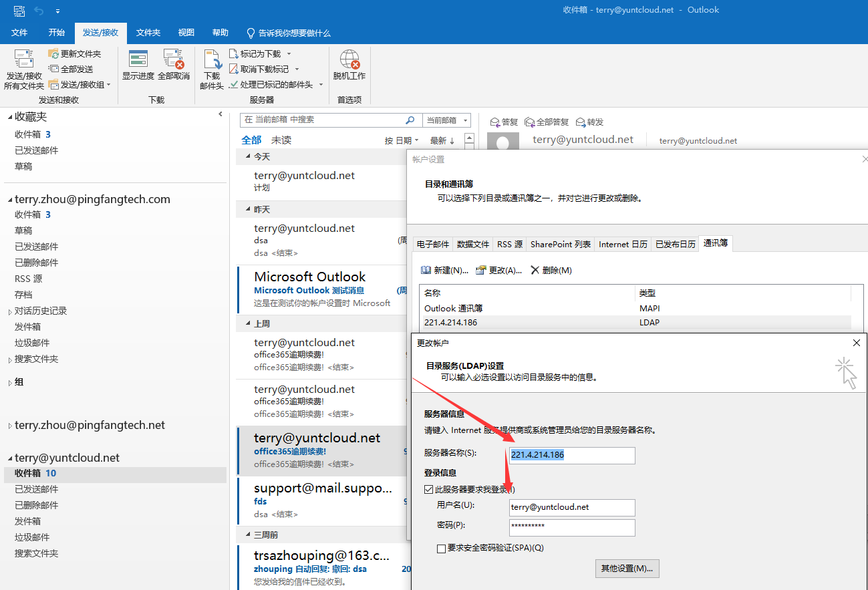
Task: Click 全部发送 ribbon button
Action: (x=70, y=69)
